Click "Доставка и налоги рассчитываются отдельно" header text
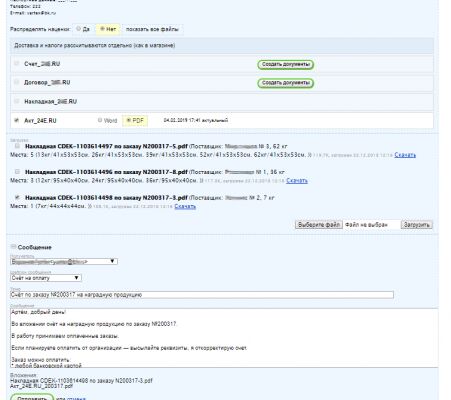Screen dimensions: 451x400 [94, 45]
